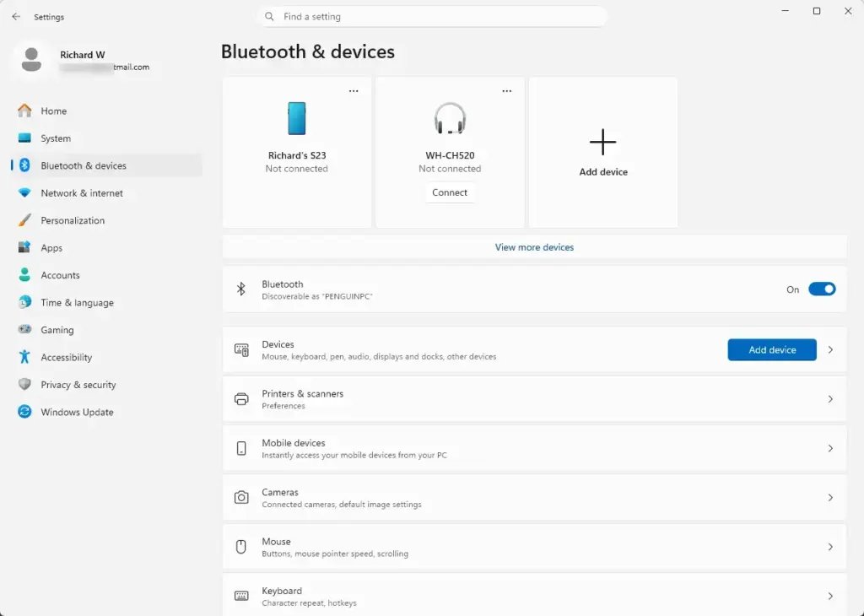Click the Bluetooth & devices page heading
The width and height of the screenshot is (864, 616).
click(307, 51)
